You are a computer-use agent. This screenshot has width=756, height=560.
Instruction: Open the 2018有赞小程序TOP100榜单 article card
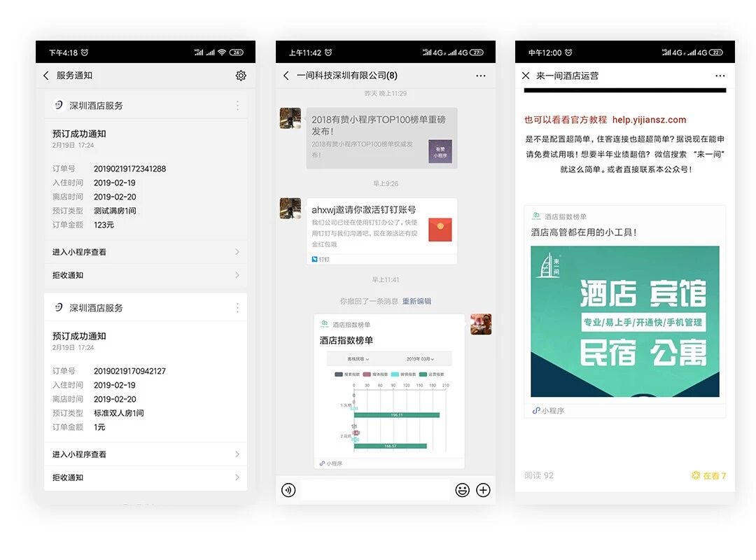382,138
